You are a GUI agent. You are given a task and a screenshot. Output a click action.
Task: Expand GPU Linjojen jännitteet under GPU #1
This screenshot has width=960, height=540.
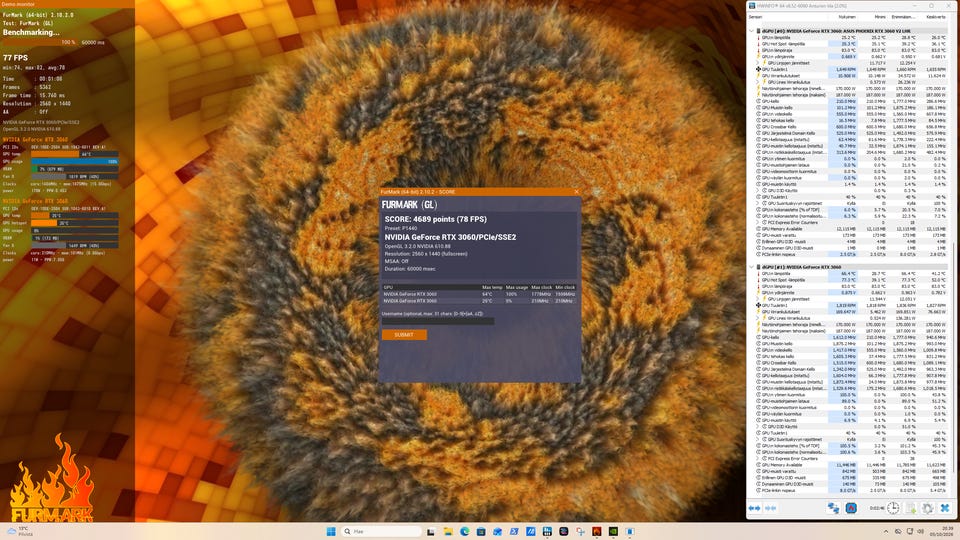coord(759,299)
